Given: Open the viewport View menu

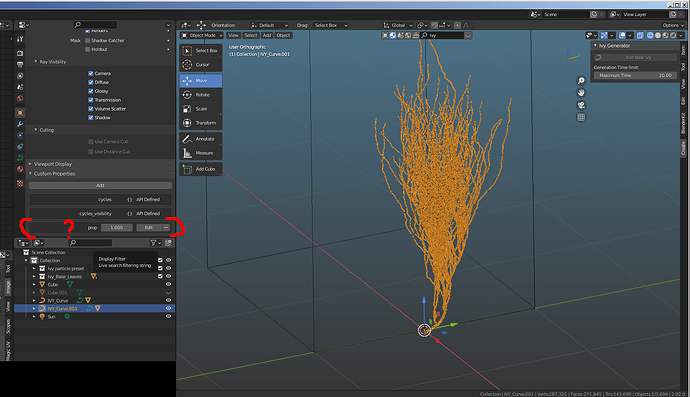Looking at the screenshot, I should (233, 35).
